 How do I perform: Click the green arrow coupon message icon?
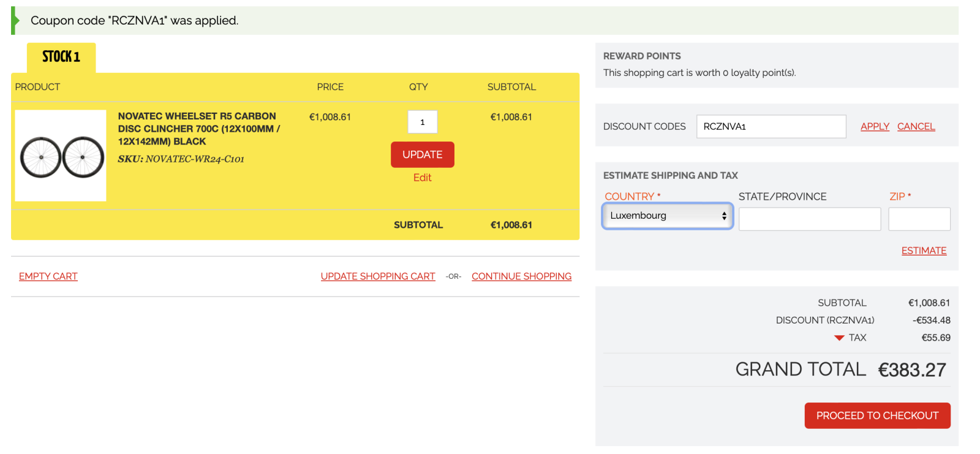pos(15,20)
